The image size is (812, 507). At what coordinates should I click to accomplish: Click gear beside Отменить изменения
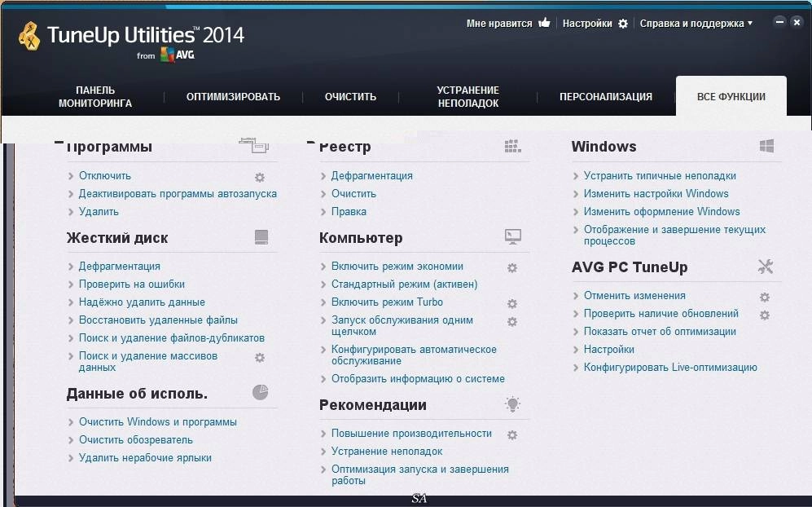pyautogui.click(x=765, y=297)
